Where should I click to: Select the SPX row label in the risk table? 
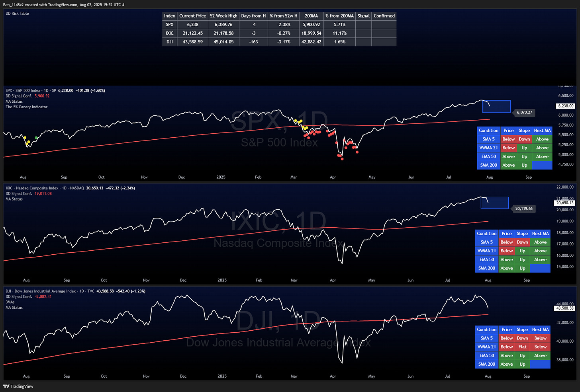click(170, 25)
